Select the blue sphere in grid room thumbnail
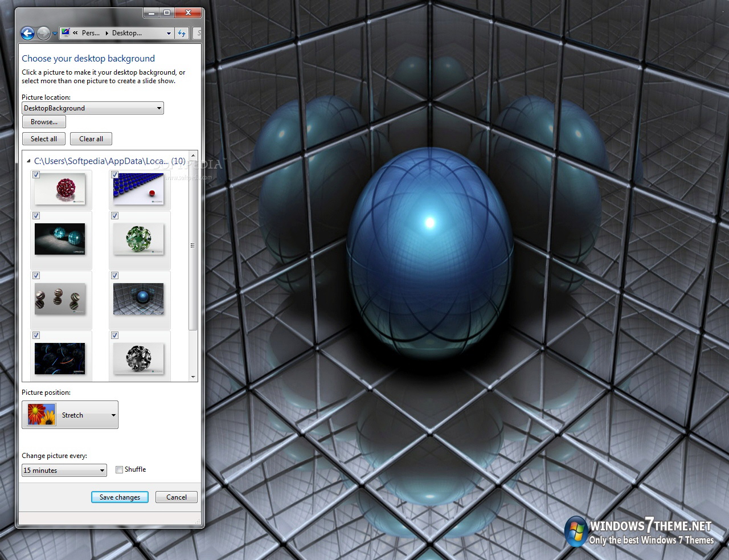This screenshot has height=560, width=729. pyautogui.click(x=138, y=299)
